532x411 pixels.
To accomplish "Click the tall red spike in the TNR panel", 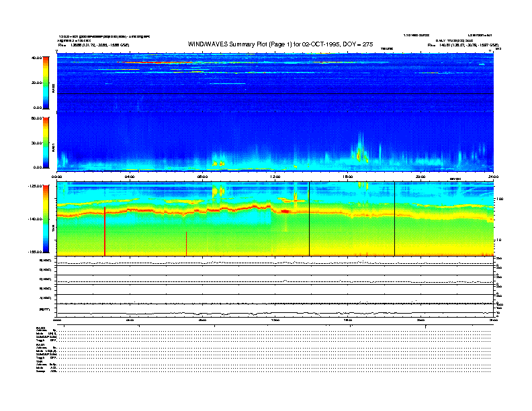I will point(105,231).
